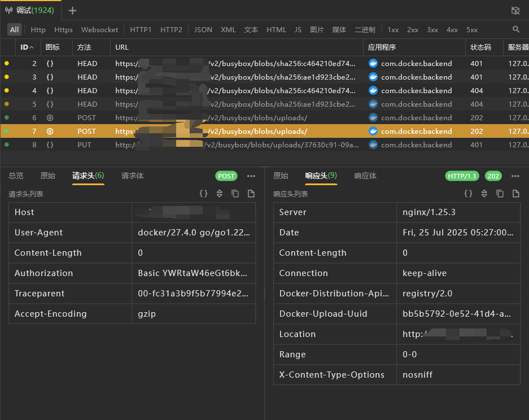The image size is (529, 420).
Task: Click the cube icon in the top-right corner
Action: pyautogui.click(x=515, y=11)
